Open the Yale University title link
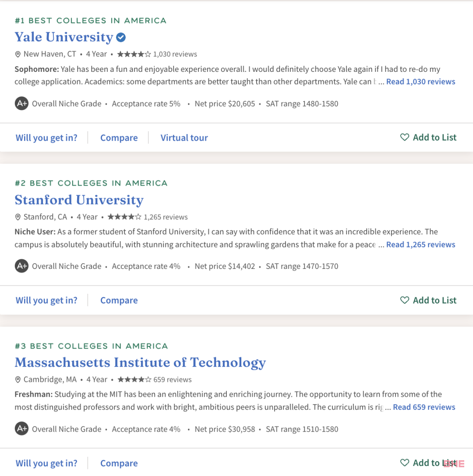Image resolution: width=473 pixels, height=476 pixels. tap(64, 37)
